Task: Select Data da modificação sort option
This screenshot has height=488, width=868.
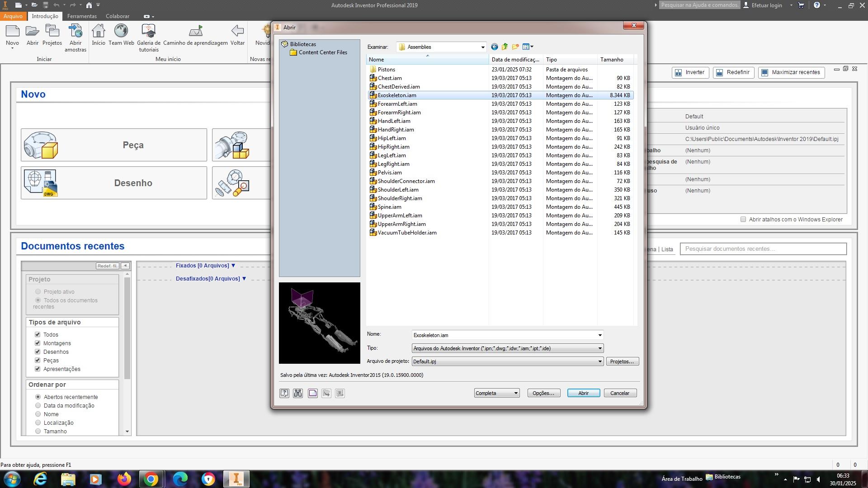Action: [38, 406]
